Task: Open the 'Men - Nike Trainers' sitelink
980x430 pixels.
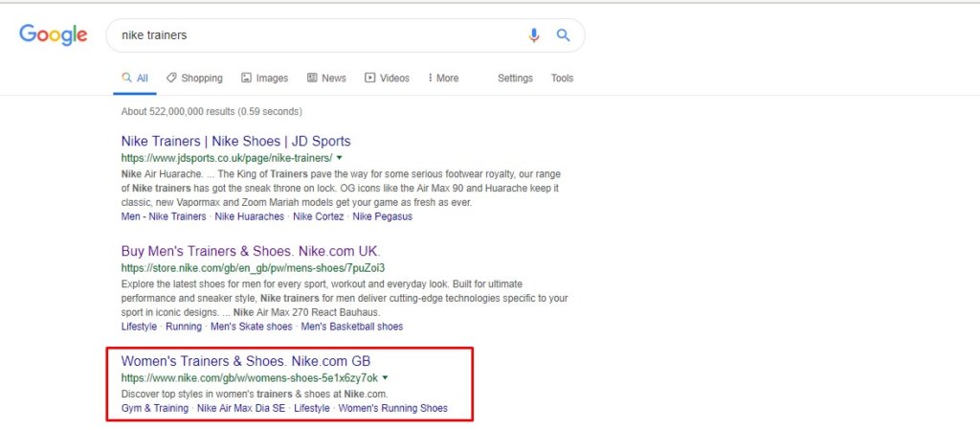Action: point(163,216)
